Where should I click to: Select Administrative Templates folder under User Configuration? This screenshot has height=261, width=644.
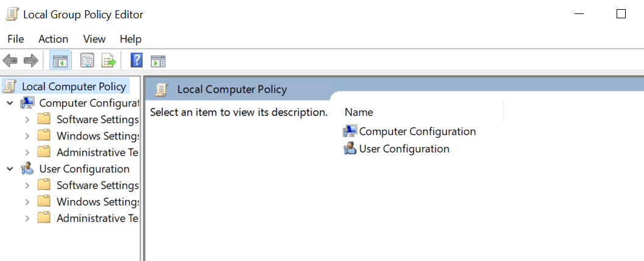(88, 218)
